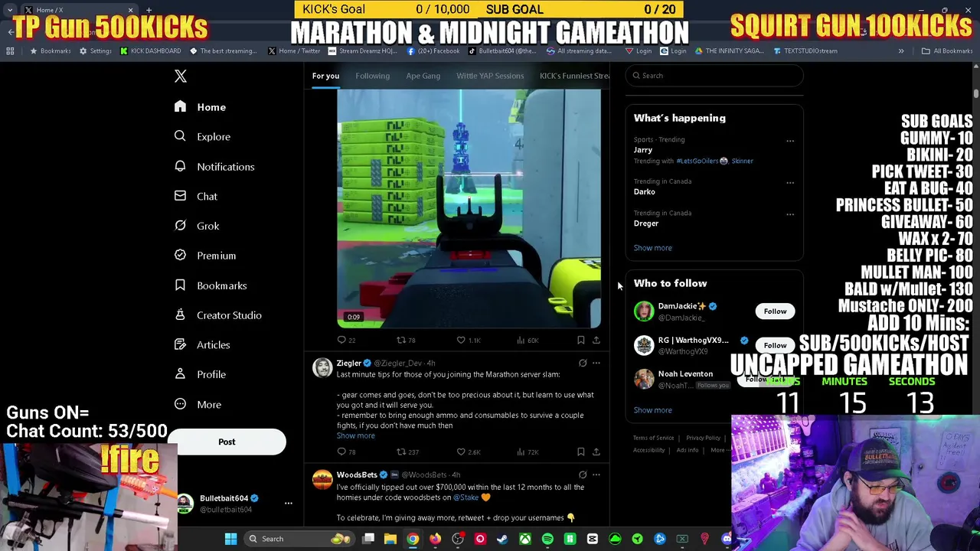Open the Stream Dreamz bookmark
The width and height of the screenshot is (980, 551).
click(362, 51)
